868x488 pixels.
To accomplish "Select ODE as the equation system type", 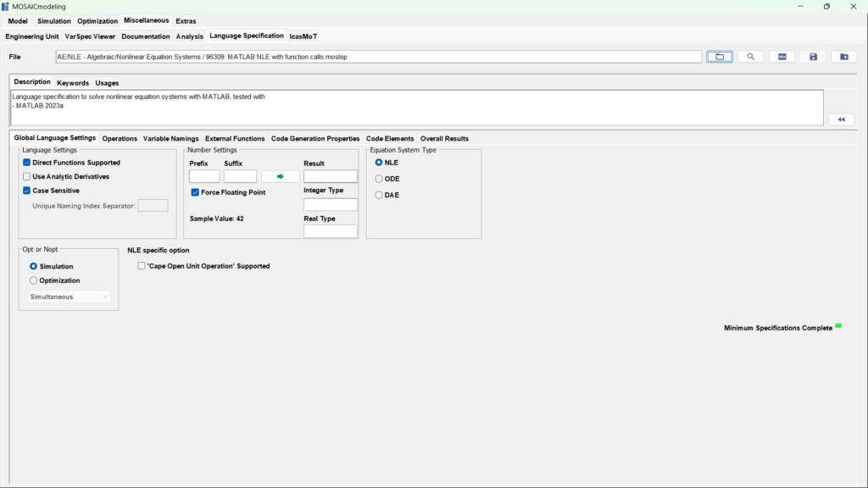I will [378, 179].
